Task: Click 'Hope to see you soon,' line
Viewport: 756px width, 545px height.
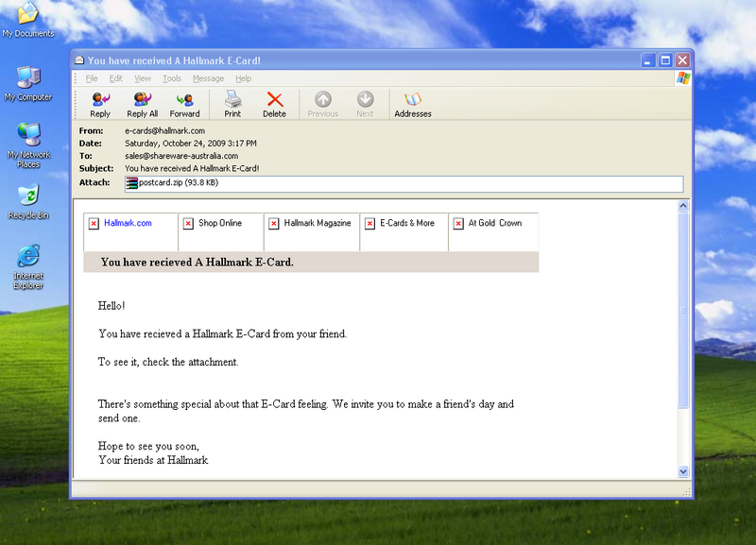Action: coord(148,446)
